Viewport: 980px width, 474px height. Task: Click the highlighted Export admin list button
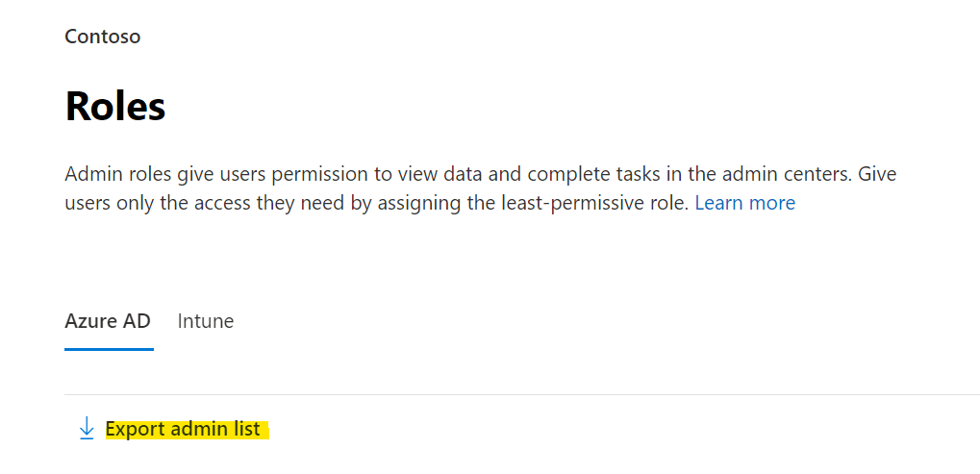[183, 429]
